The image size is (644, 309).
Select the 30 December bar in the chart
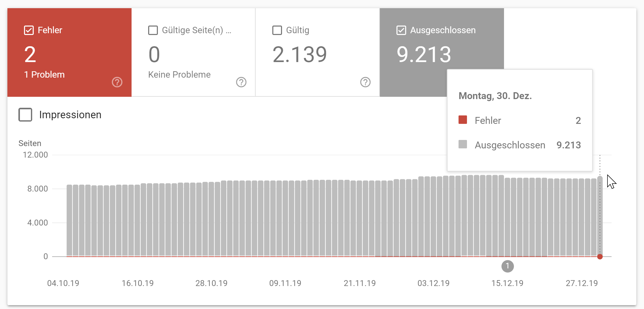(600, 217)
